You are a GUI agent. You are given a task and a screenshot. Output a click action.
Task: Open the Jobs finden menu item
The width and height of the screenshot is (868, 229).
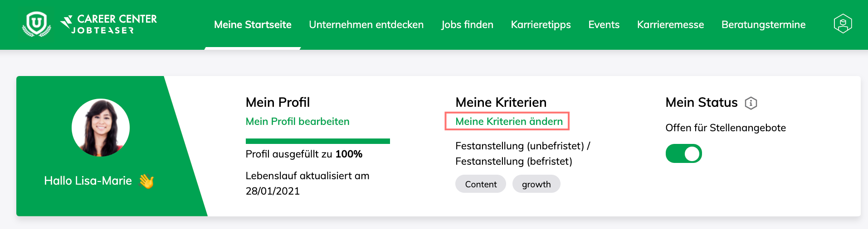[467, 24]
